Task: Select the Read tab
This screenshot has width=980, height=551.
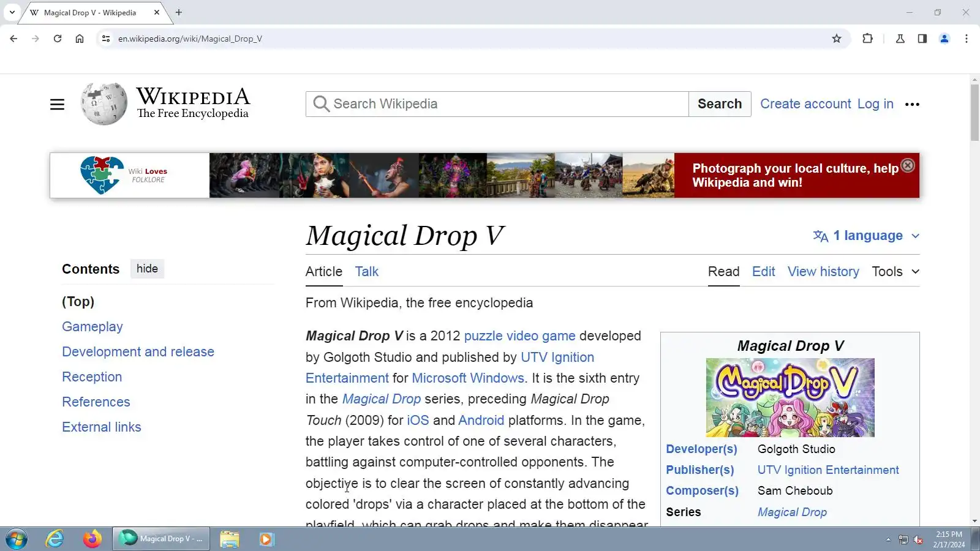Action: click(x=724, y=272)
